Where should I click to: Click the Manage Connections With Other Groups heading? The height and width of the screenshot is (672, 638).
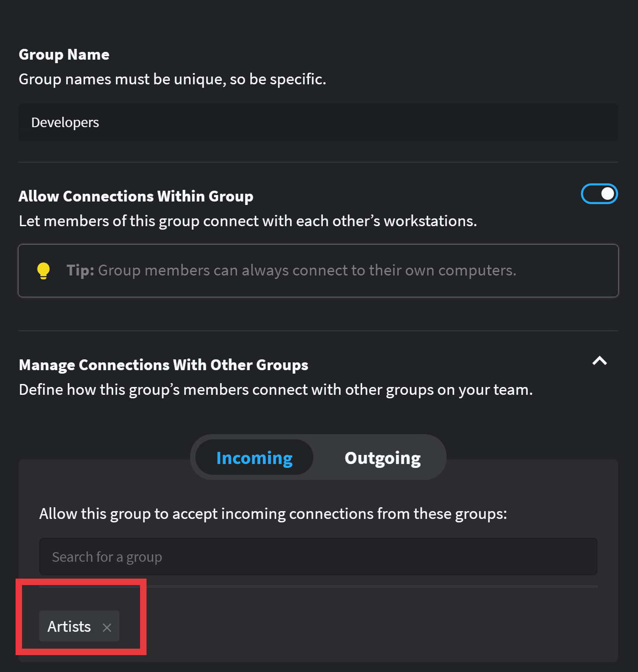click(163, 365)
